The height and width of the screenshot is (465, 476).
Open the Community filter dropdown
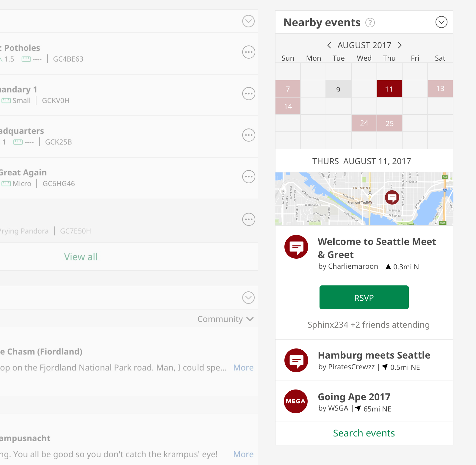[226, 319]
